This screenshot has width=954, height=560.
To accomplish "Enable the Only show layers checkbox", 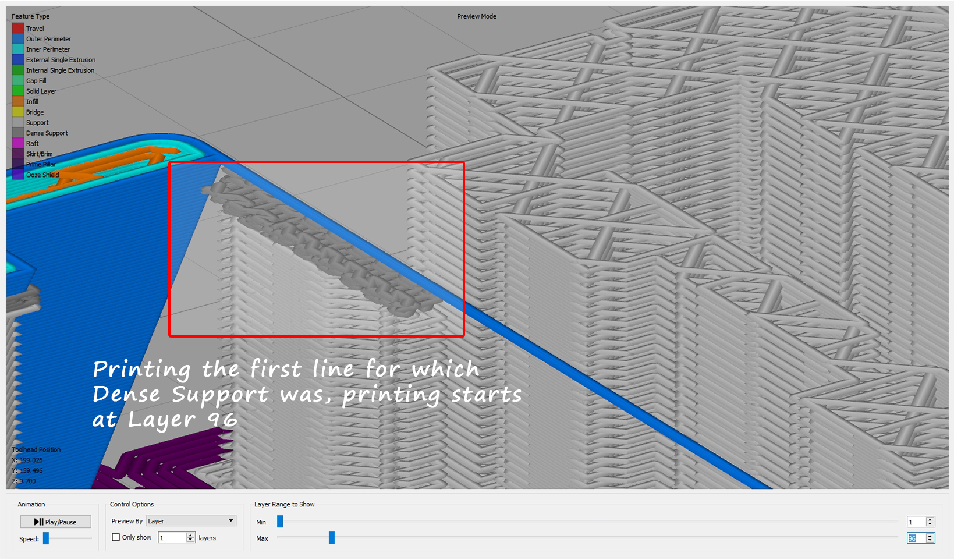I will [115, 537].
